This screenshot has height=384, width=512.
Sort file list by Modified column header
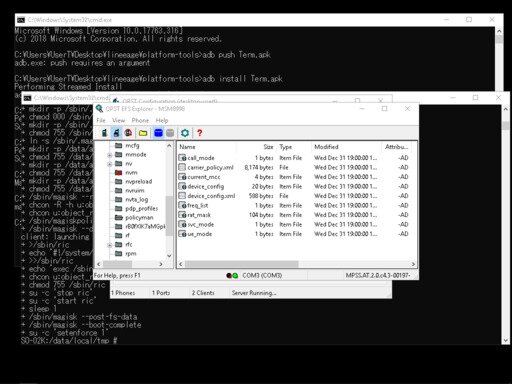[x=346, y=147]
